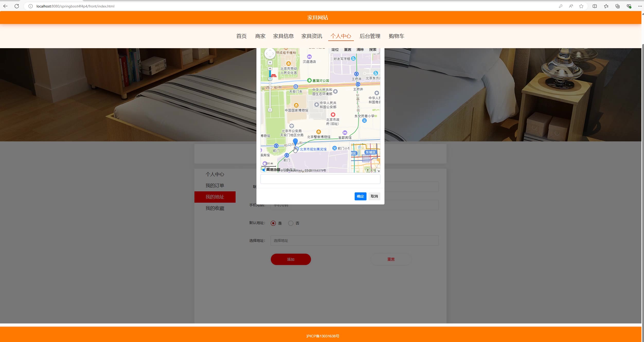Reload the page with refresh icon

(17, 6)
